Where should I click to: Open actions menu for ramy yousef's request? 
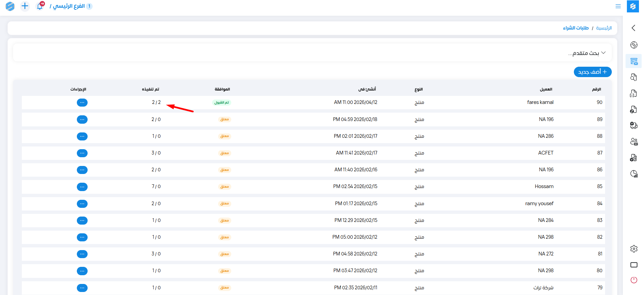point(82,203)
